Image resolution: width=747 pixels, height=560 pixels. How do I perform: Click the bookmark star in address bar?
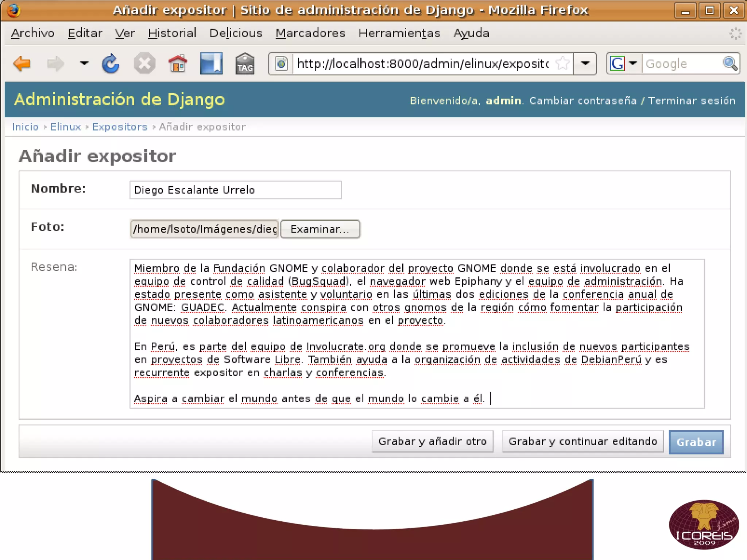coord(562,64)
